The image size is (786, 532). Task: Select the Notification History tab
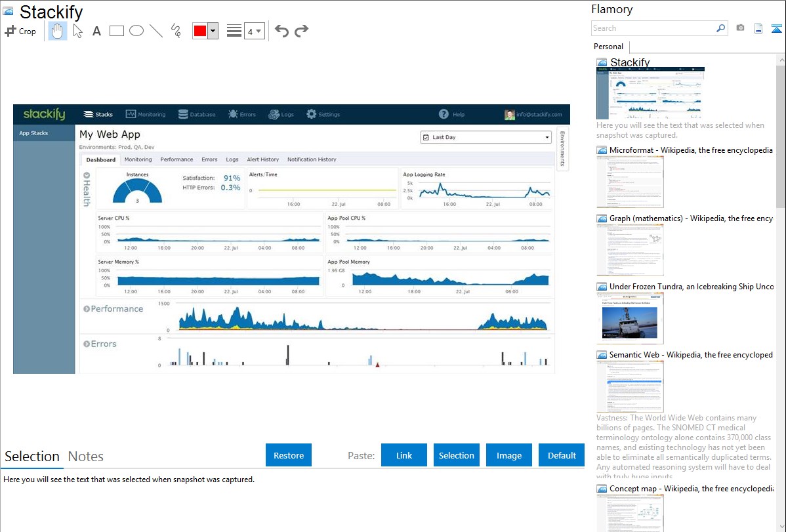(312, 159)
